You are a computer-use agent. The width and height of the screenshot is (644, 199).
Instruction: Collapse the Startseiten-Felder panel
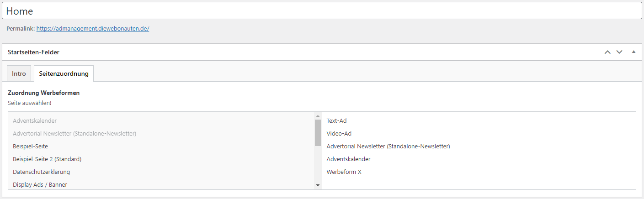pos(633,52)
